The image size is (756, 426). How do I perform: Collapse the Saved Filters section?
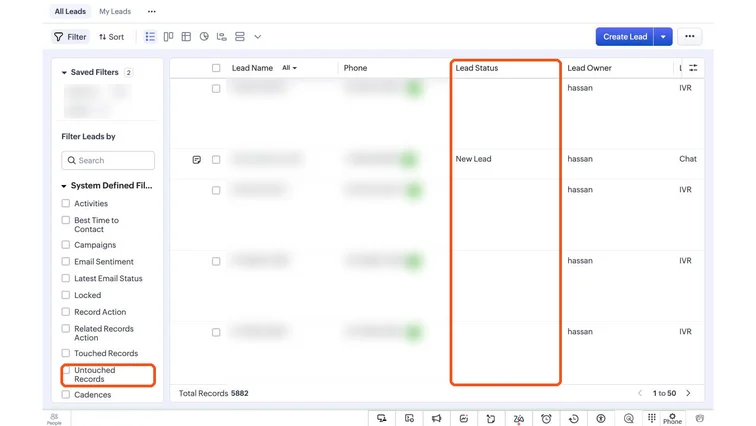(x=64, y=72)
